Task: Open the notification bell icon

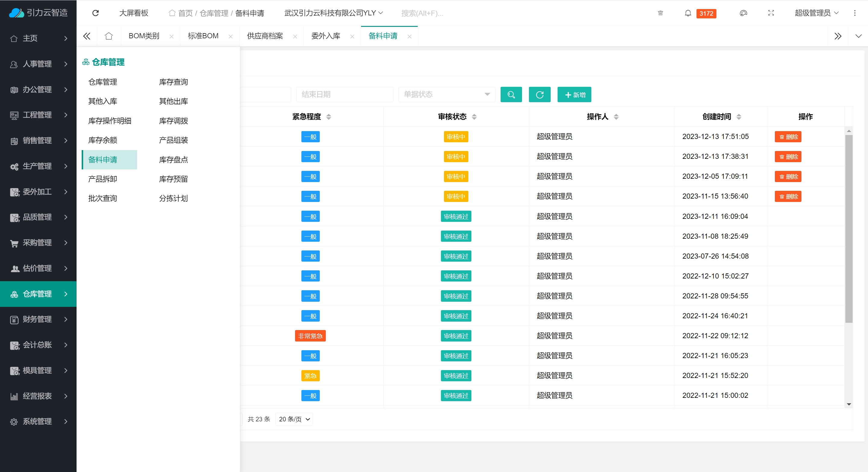Action: (688, 13)
